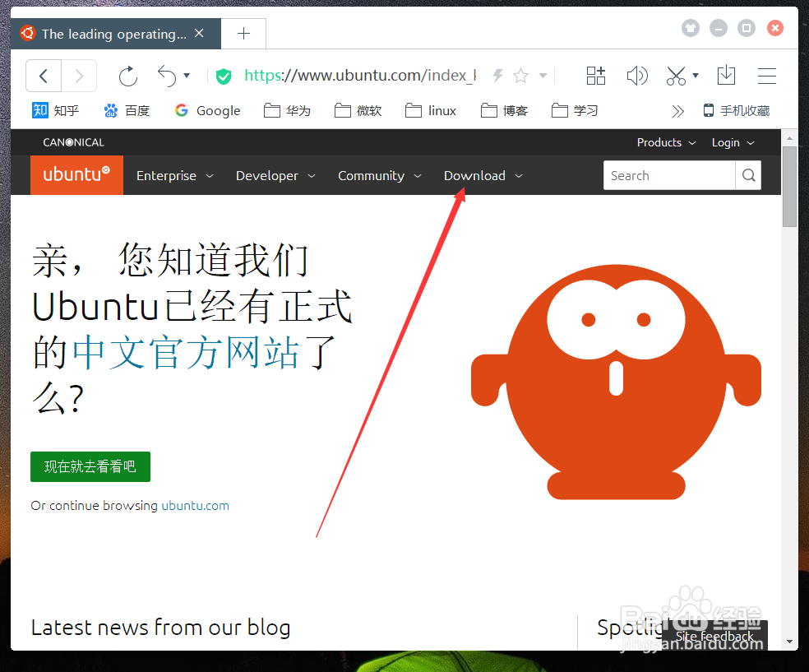Reload the page with the refresh icon
The image size is (809, 672).
point(128,76)
